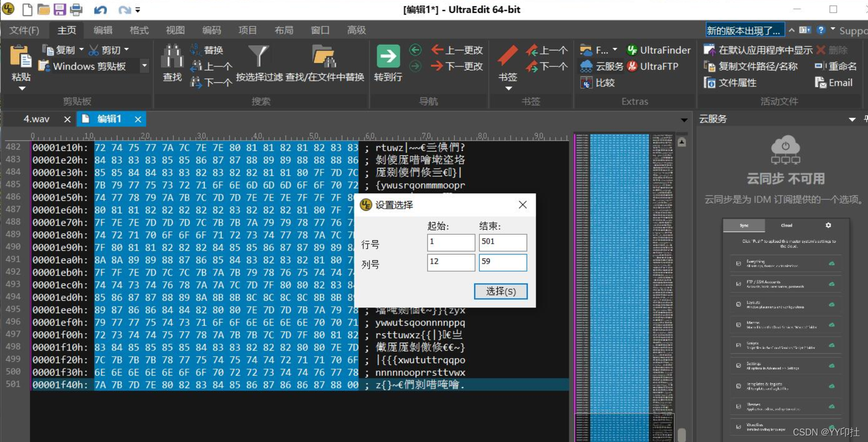This screenshot has width=868, height=442.
Task: Click the end column field 59
Action: 503,262
